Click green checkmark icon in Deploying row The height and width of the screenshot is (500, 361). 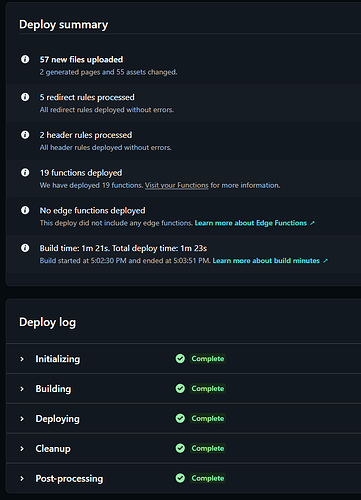[180, 418]
